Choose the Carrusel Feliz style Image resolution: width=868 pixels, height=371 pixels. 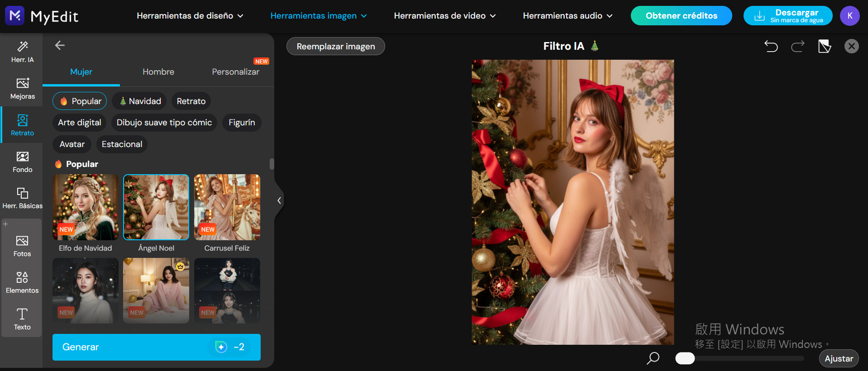tap(227, 207)
